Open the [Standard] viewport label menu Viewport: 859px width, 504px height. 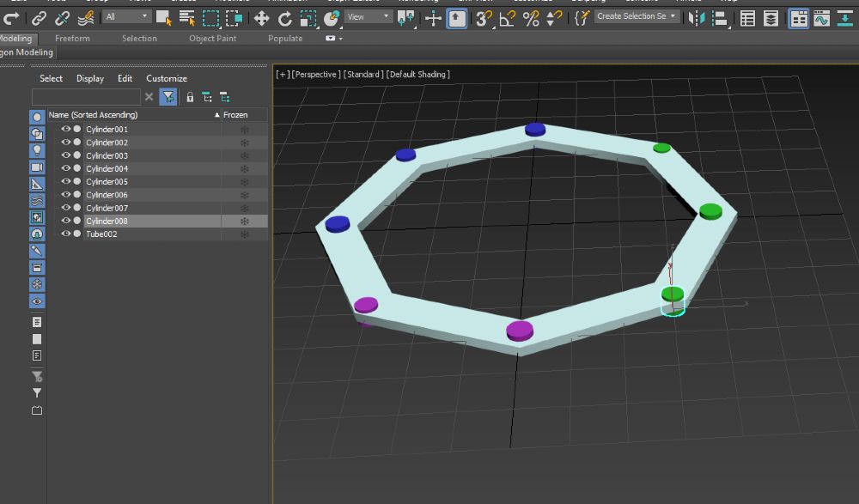(x=363, y=75)
